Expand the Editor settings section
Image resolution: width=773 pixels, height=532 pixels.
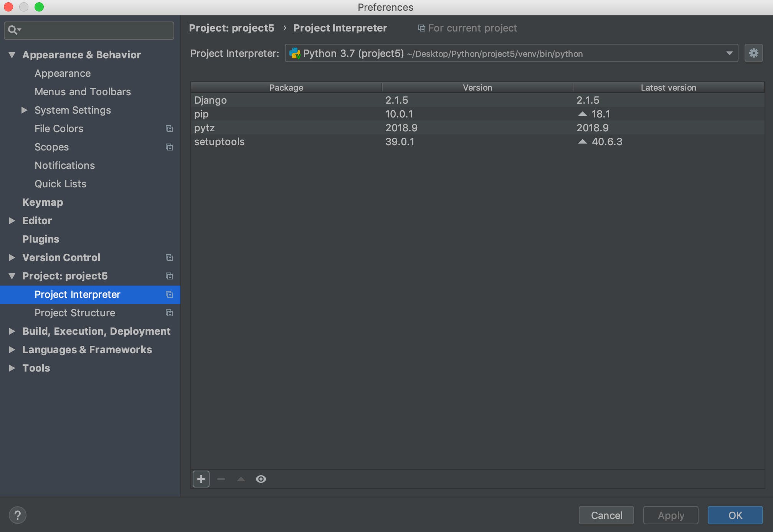[12, 221]
